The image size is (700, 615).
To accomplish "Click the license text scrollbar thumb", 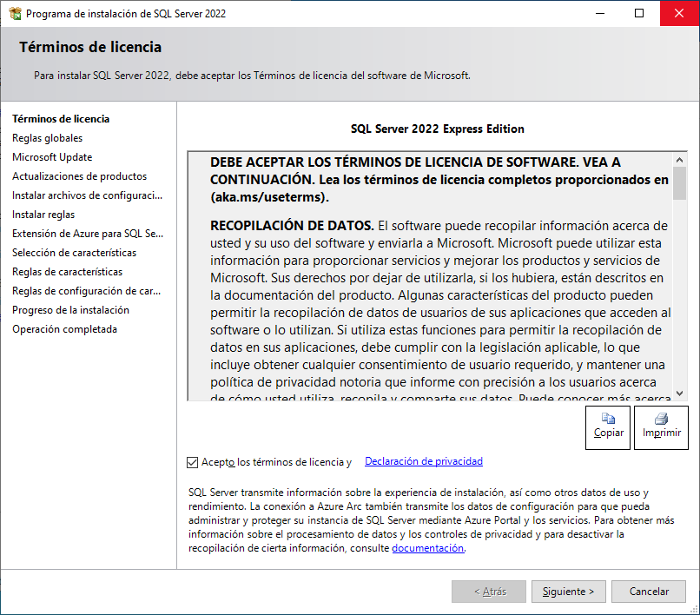I will click(679, 183).
